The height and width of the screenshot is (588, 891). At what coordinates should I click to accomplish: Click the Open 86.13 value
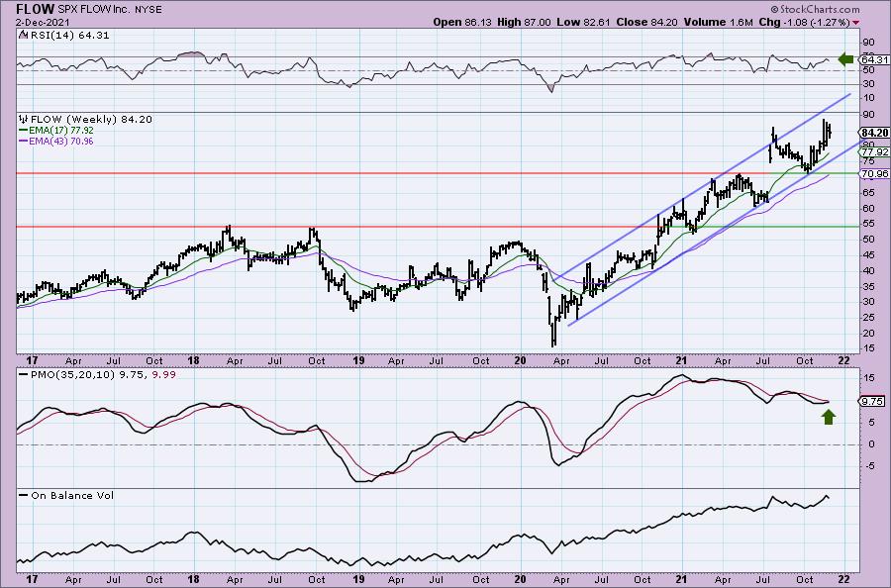462,22
